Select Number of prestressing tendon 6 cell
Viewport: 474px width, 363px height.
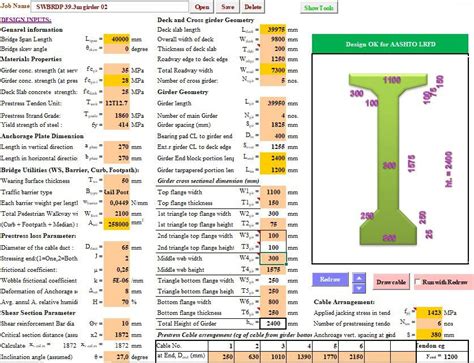click(x=429, y=323)
